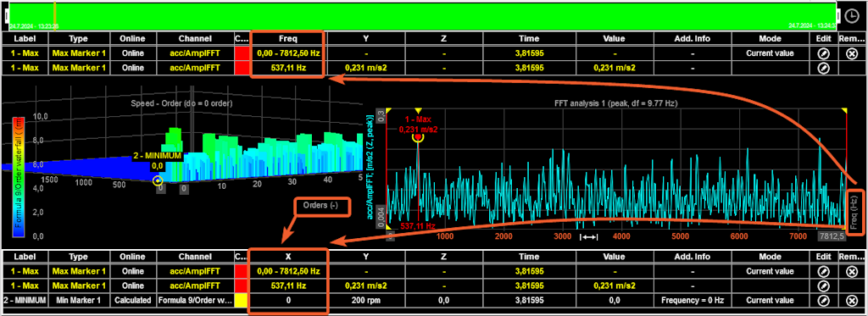
Task: Select the 'Formula 9/Order w...' channel cell
Action: coord(195,300)
